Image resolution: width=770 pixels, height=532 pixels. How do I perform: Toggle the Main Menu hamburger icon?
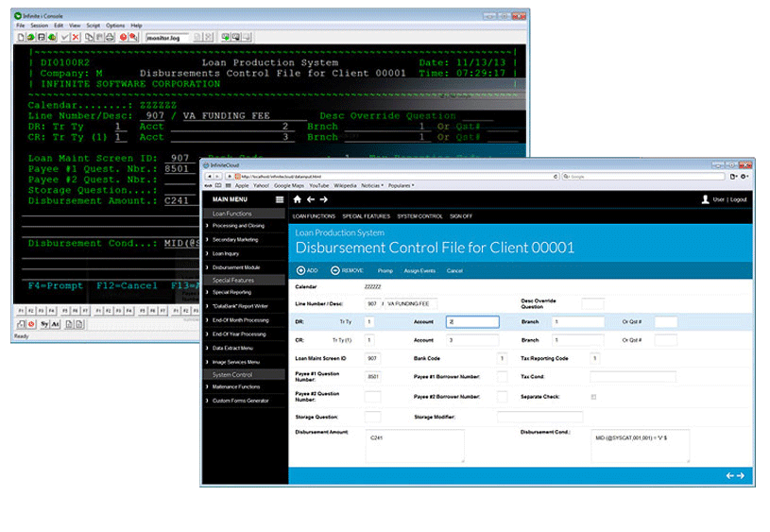coord(279,200)
